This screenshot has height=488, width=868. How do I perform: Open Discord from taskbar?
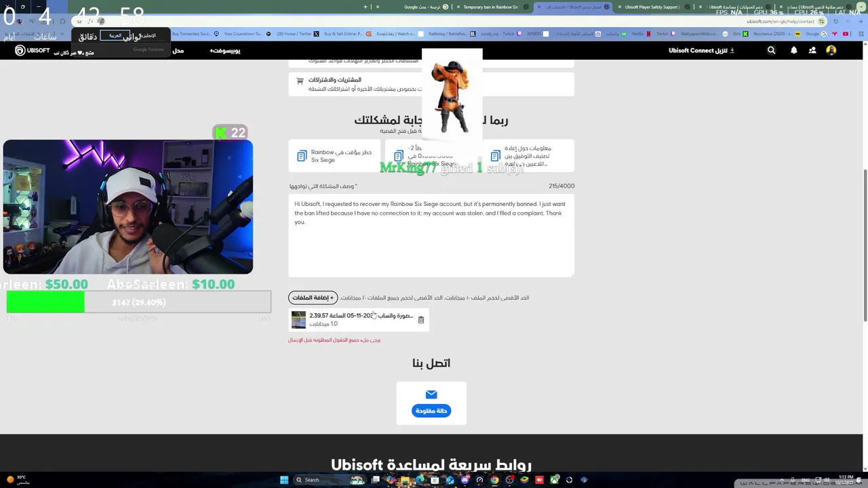pyautogui.click(x=465, y=480)
